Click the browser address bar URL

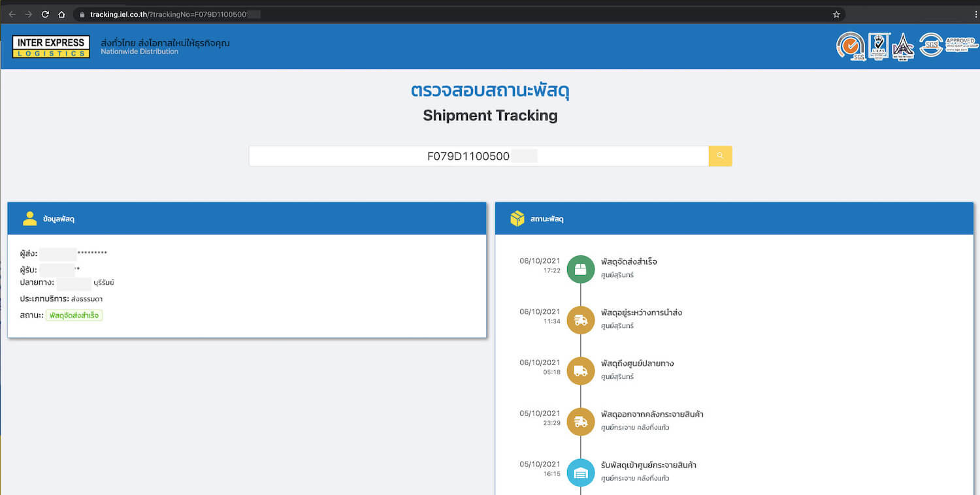click(x=170, y=14)
